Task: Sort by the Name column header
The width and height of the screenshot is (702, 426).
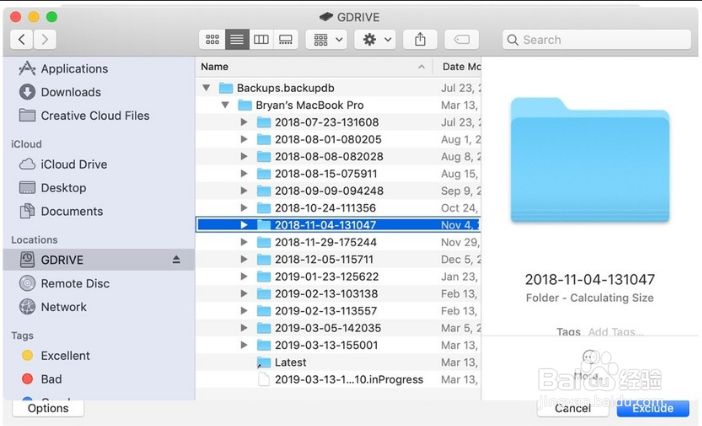Action: click(x=313, y=67)
